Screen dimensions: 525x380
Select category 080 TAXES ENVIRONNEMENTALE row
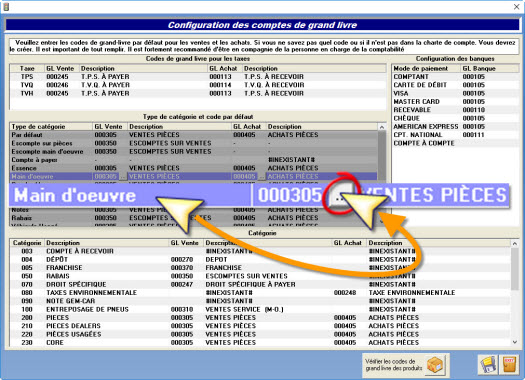coord(260,293)
